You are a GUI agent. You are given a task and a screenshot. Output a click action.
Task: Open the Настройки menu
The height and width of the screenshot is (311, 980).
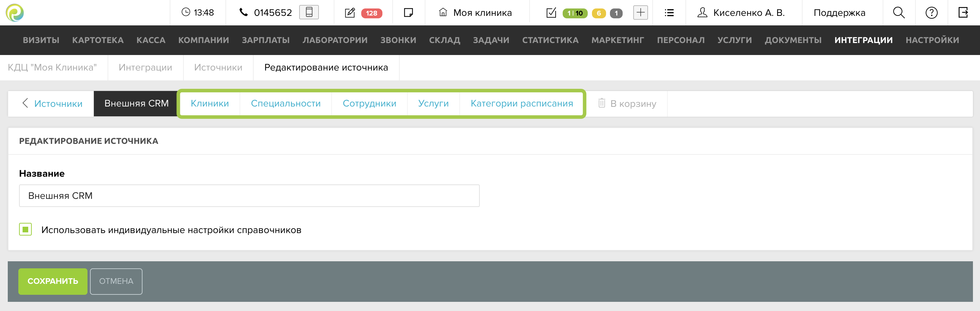coord(932,40)
